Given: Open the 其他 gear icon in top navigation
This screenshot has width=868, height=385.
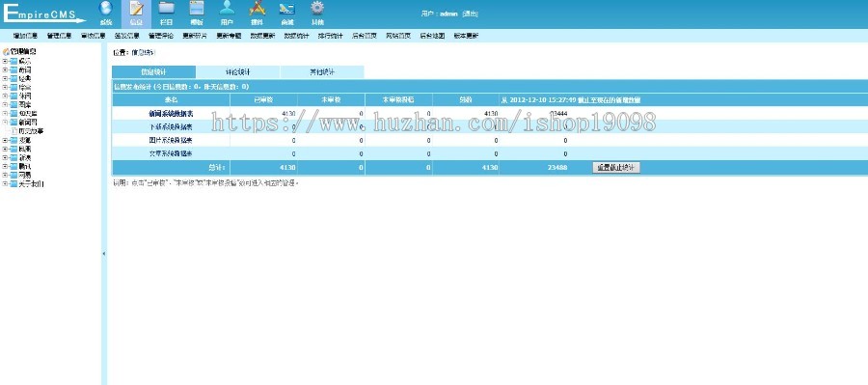Looking at the screenshot, I should pyautogui.click(x=316, y=8).
